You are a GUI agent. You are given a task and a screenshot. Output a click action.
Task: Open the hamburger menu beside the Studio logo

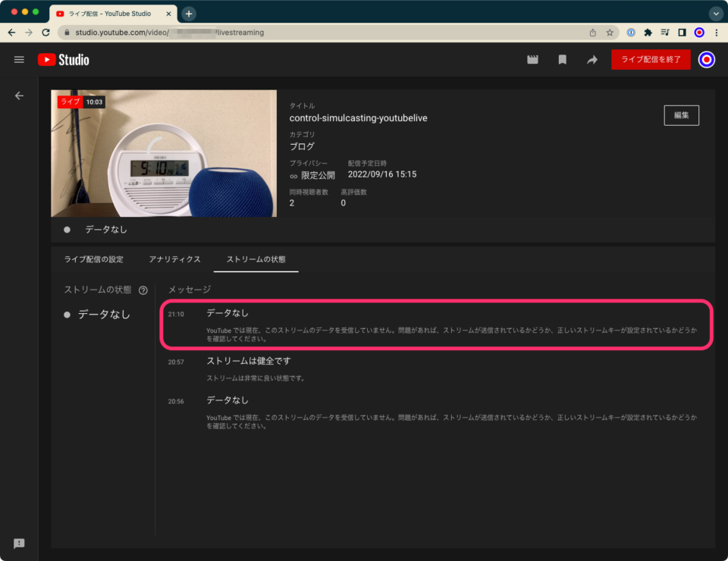pyautogui.click(x=19, y=59)
